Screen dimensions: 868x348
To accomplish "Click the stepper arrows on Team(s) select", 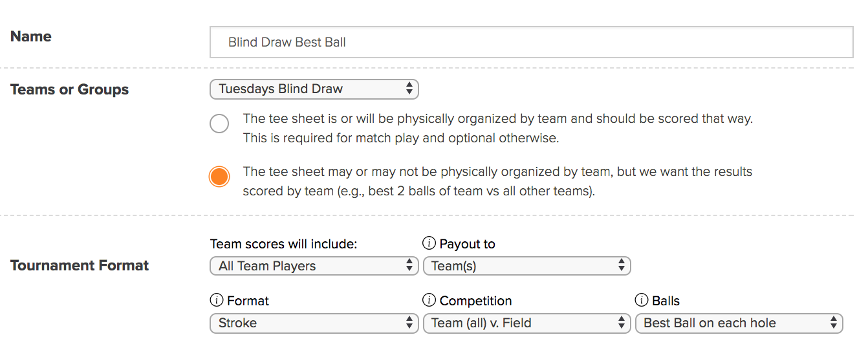I will click(621, 266).
